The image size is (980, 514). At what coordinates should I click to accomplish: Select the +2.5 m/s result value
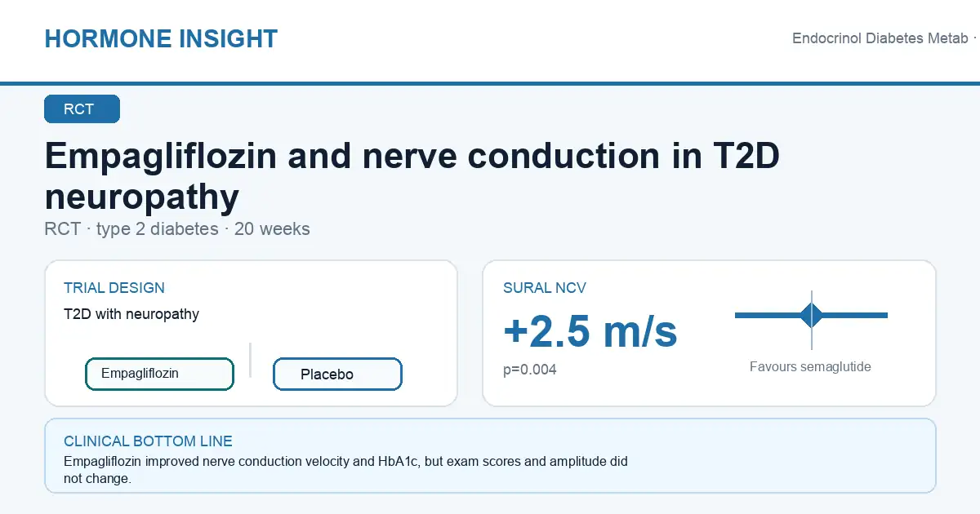click(x=590, y=331)
